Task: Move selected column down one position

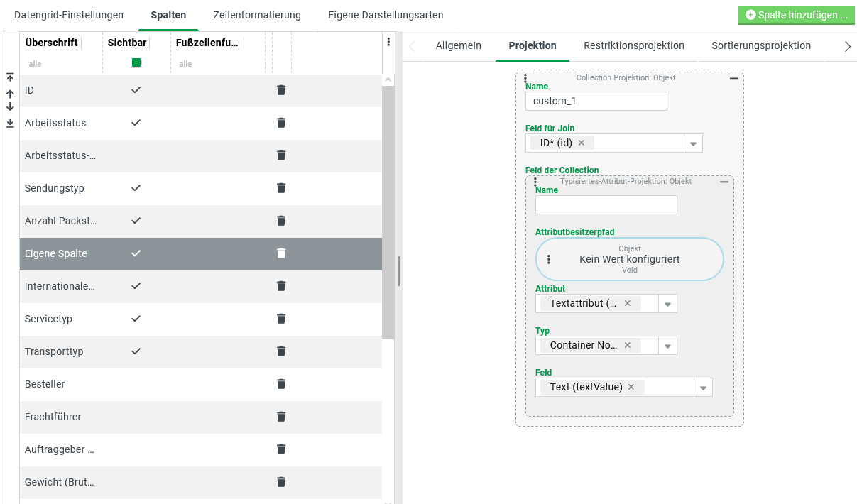Action: pyautogui.click(x=10, y=107)
